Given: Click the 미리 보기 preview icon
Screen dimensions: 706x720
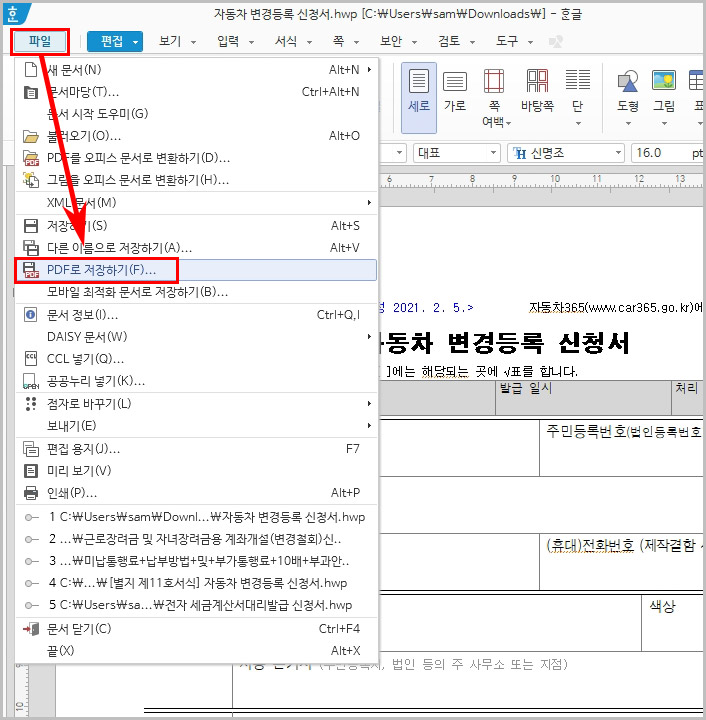Looking at the screenshot, I should [31, 471].
